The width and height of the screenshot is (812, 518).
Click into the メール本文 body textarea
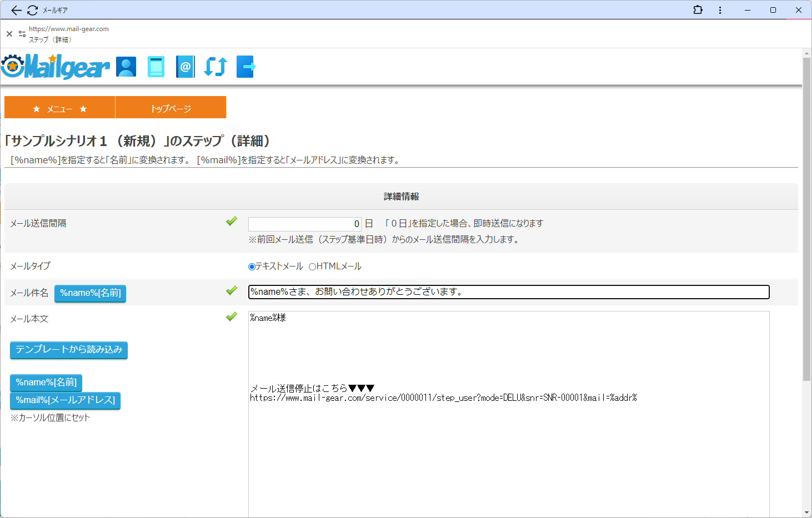pos(509,414)
